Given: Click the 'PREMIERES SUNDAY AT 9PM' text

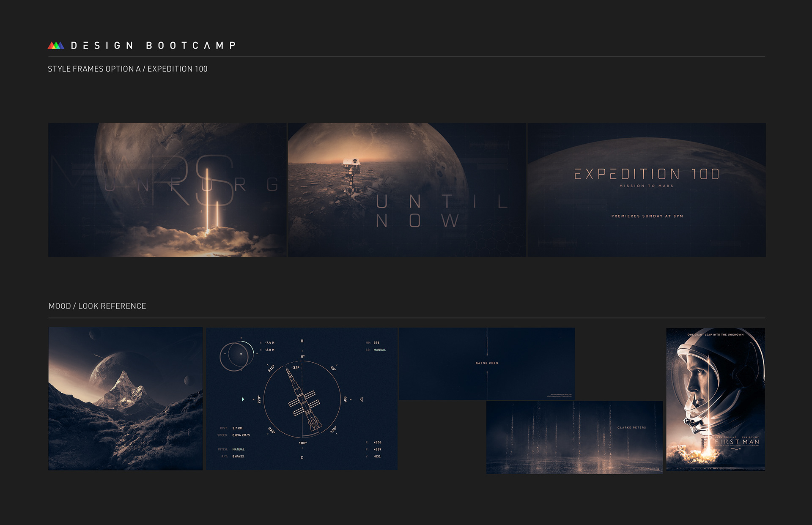Looking at the screenshot, I should (x=647, y=216).
